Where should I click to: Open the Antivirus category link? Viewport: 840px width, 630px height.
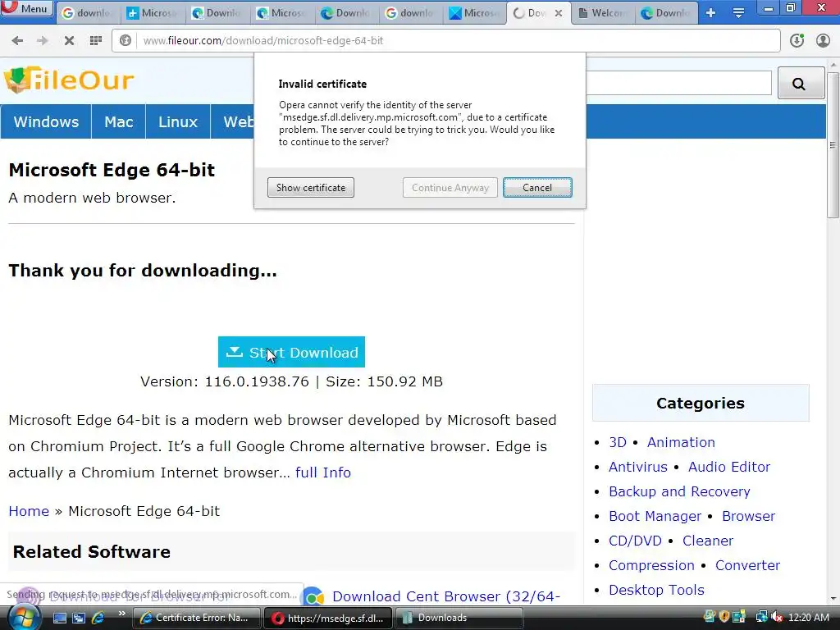pyautogui.click(x=638, y=467)
